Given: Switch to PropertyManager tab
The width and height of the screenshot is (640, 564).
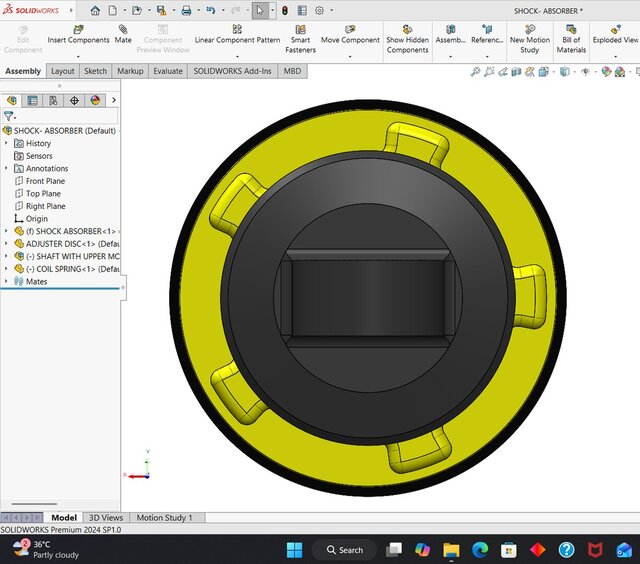Looking at the screenshot, I should 32,100.
